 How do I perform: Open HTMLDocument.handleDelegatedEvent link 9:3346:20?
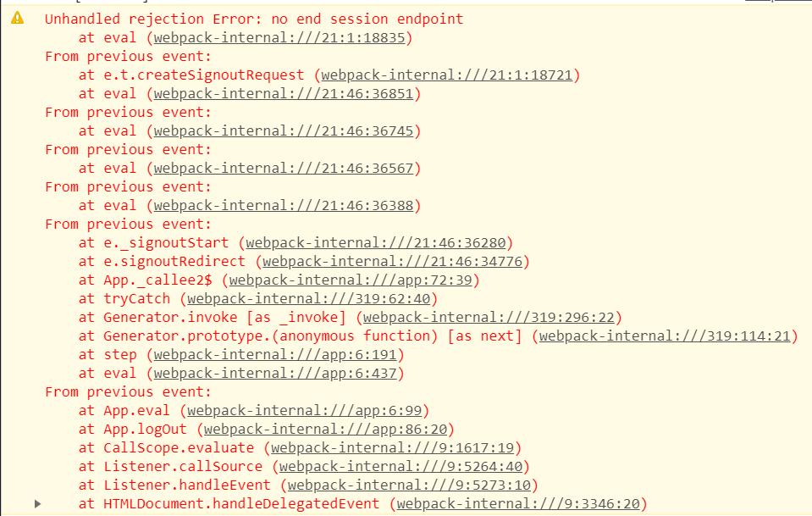coord(518,504)
